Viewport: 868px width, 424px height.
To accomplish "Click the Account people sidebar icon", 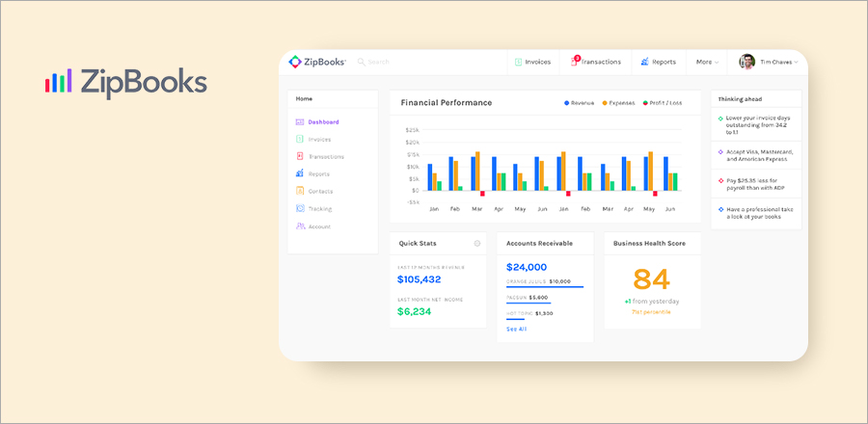I will coord(301,226).
